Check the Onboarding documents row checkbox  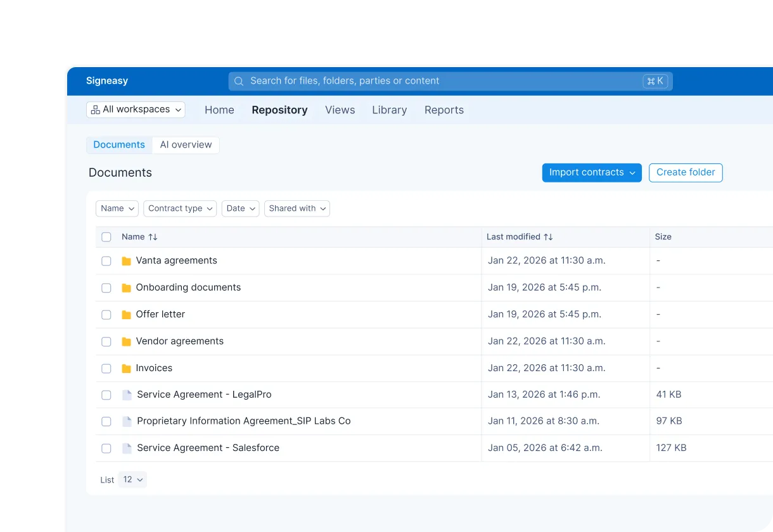[106, 288]
